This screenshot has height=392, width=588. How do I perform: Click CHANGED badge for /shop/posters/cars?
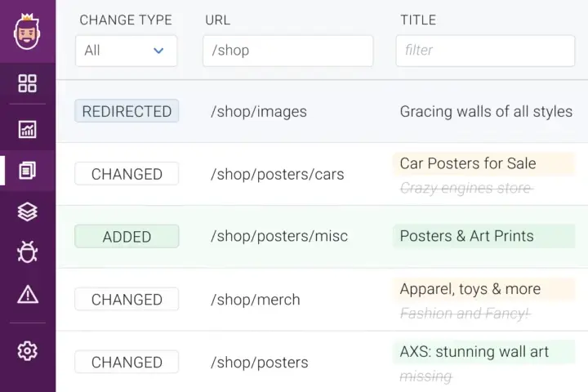(x=127, y=174)
